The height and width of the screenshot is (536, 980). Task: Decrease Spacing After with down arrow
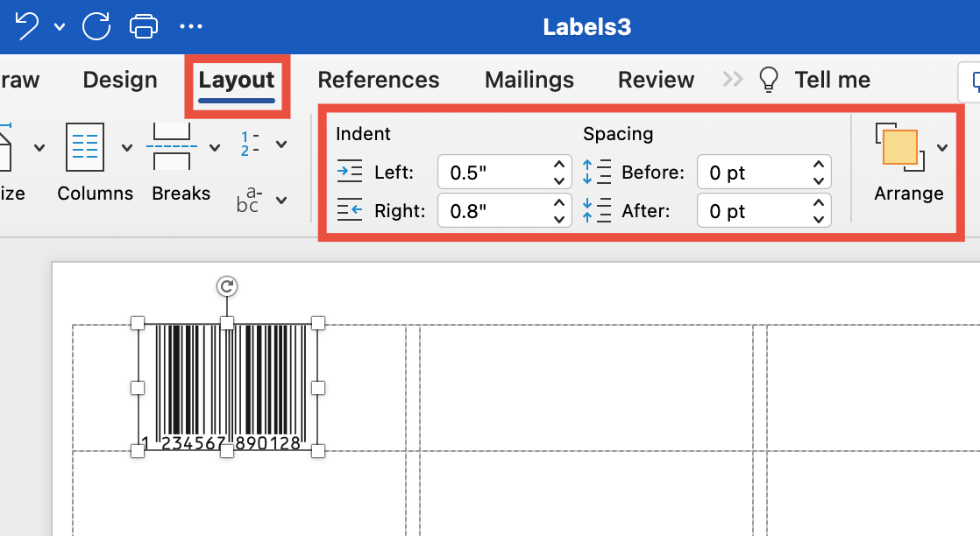coord(818,219)
